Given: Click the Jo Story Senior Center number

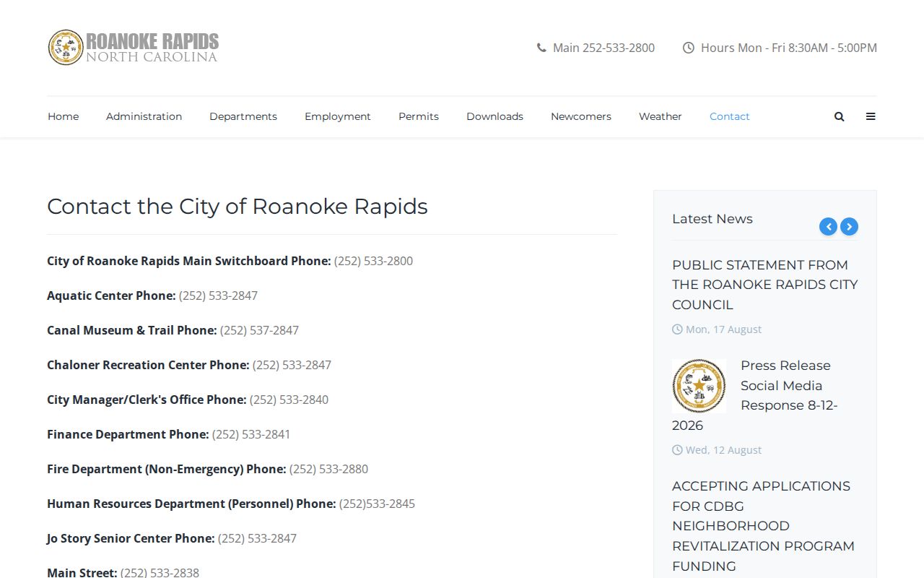Looking at the screenshot, I should click(x=257, y=538).
